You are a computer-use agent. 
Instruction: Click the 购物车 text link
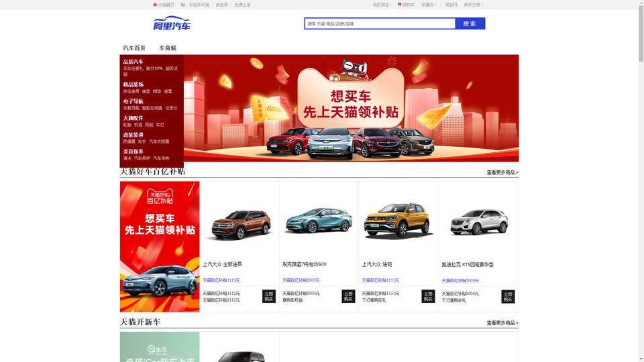[x=408, y=5]
